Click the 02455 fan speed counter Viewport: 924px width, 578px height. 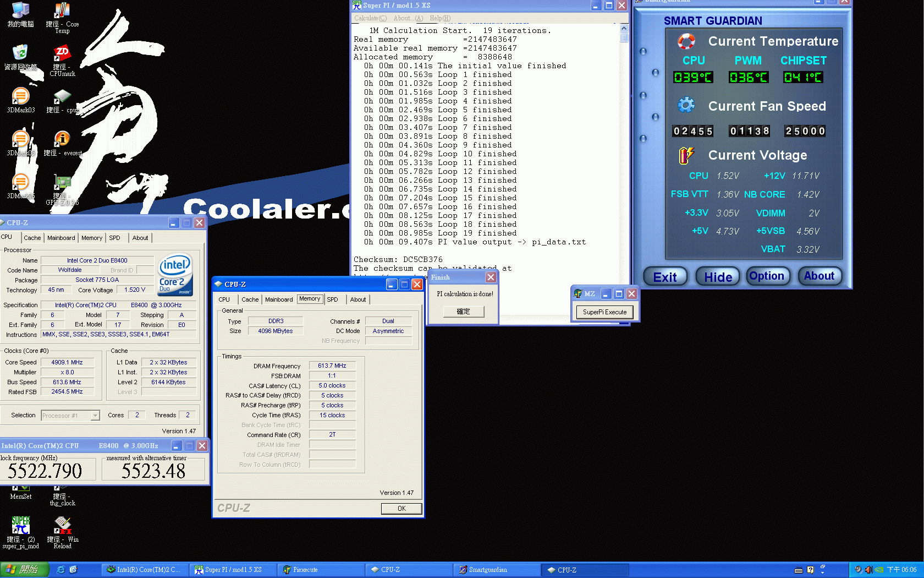coord(693,131)
